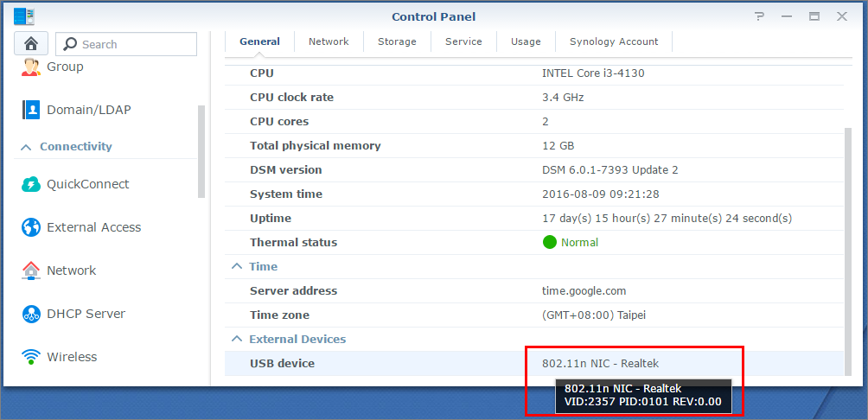
Task: Click the Control Panel app icon in title bar
Action: tap(24, 16)
